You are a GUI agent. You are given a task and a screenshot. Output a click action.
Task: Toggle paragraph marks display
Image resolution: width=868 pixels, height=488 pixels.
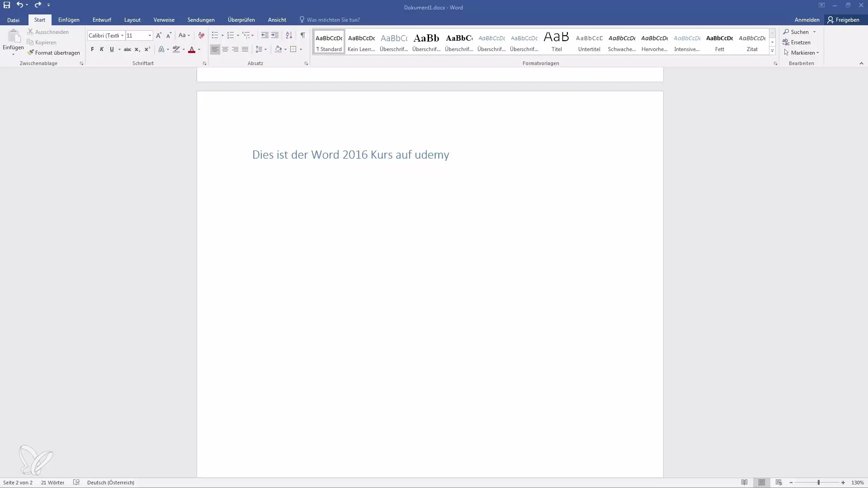tap(303, 35)
